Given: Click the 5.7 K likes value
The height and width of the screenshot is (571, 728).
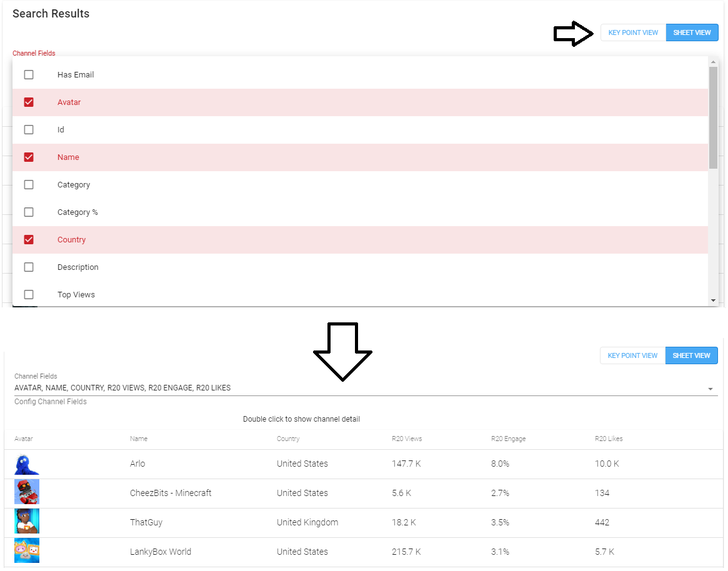Looking at the screenshot, I should click(x=604, y=552).
